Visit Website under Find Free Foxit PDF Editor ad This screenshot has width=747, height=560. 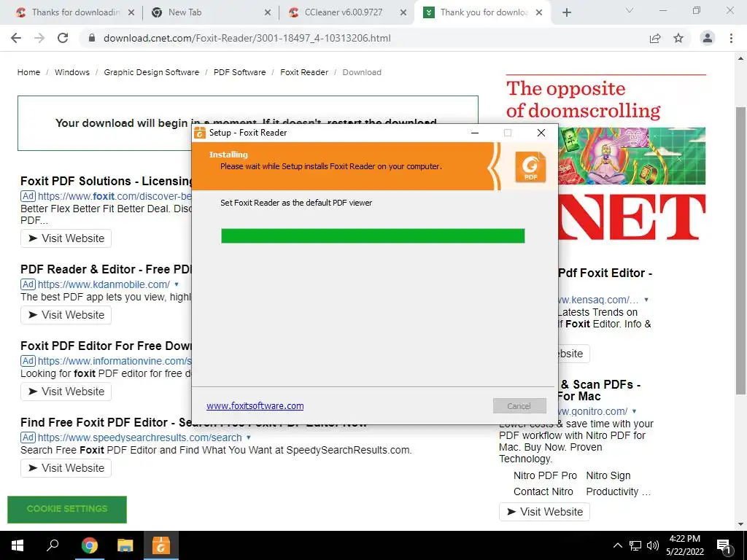click(x=66, y=468)
